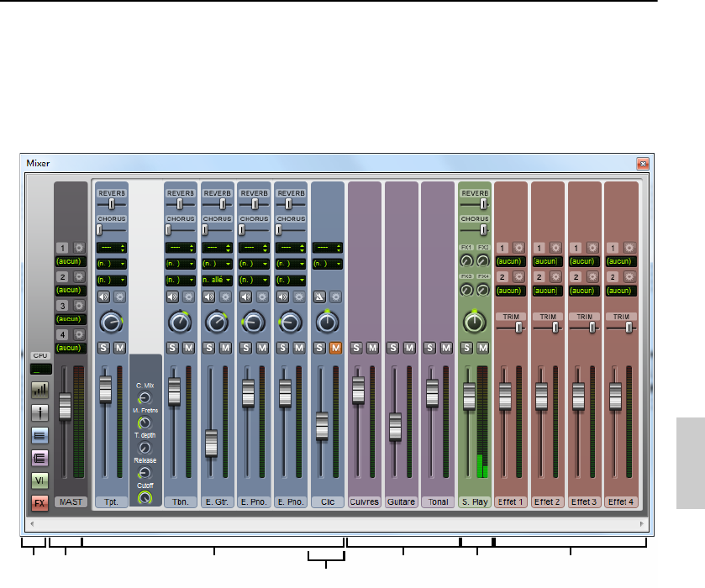Click the Guitare group volume fader

(x=395, y=427)
